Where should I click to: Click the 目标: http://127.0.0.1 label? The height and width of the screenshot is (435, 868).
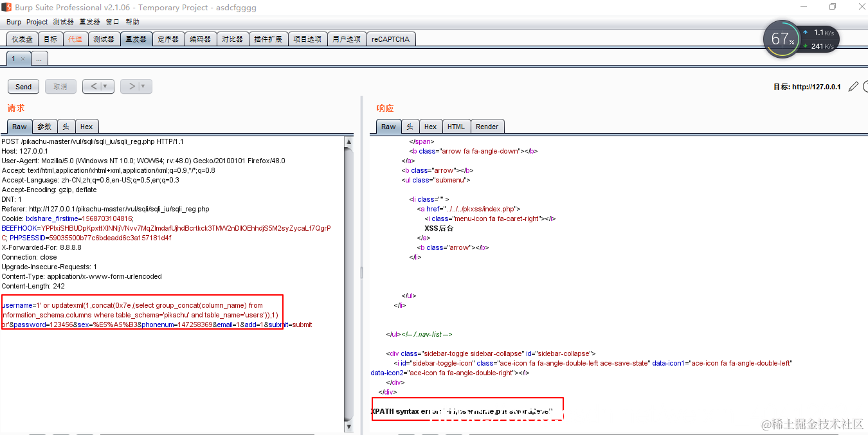pyautogui.click(x=807, y=87)
